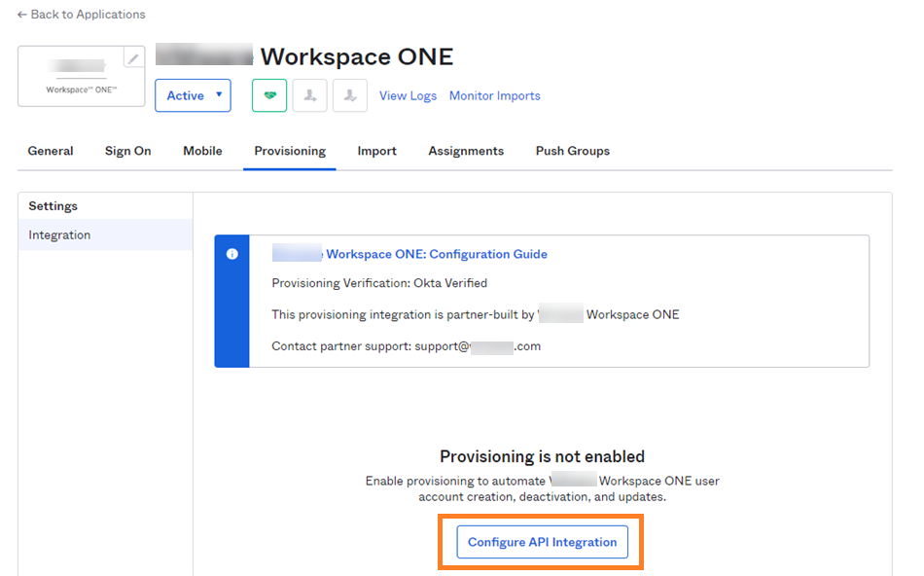
Task: Switch to the Import tab
Action: [x=377, y=151]
